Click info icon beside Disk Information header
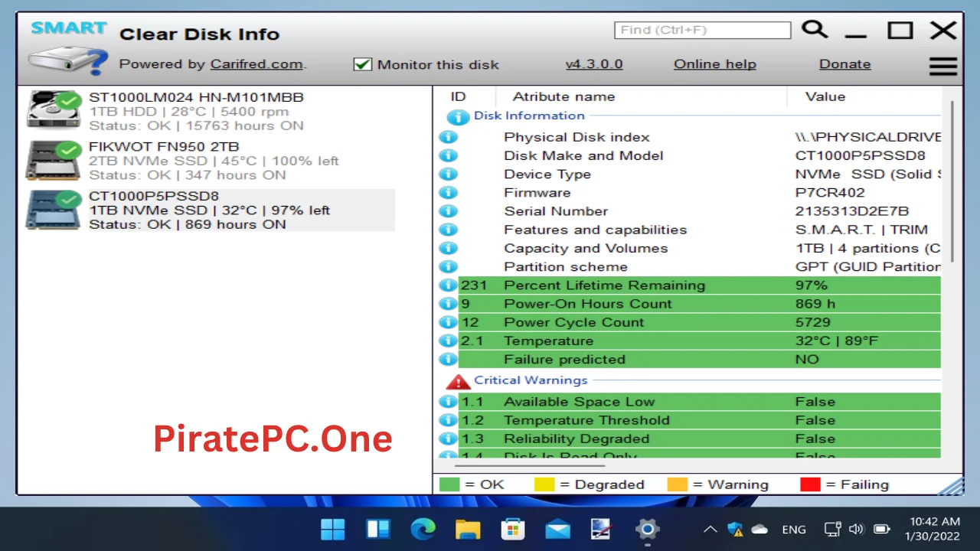 point(458,117)
